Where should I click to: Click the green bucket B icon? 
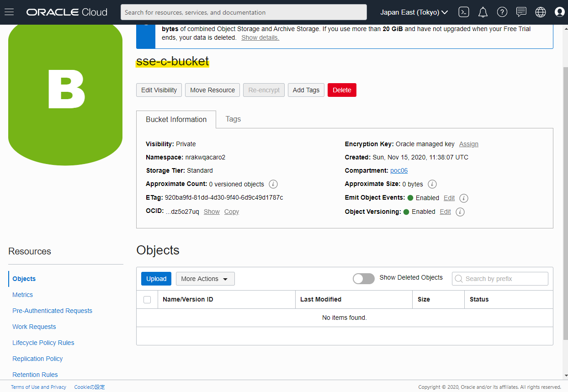point(65,95)
